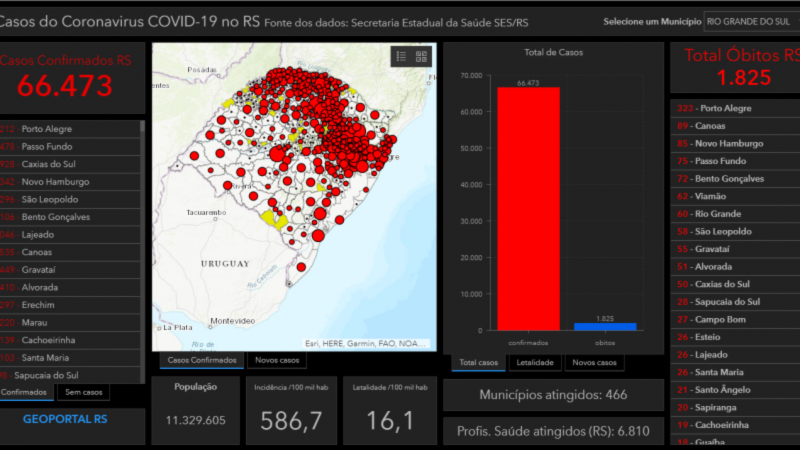Open the Novos casos chart tab
Screen dimensions: 800x450
coord(594,363)
